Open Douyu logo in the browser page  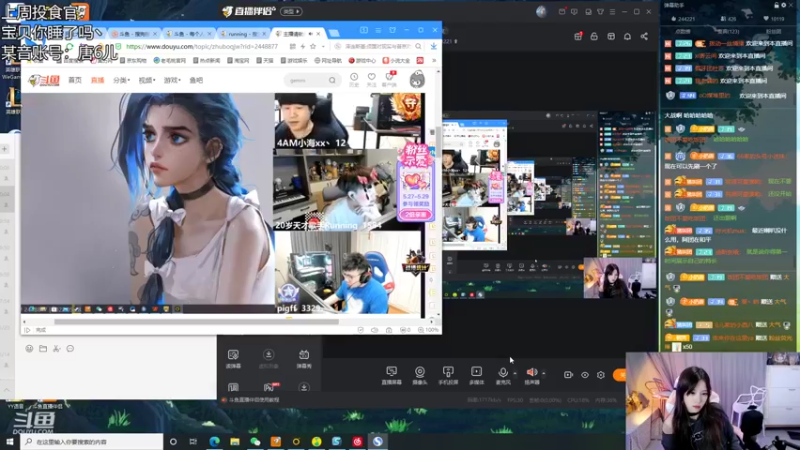44,80
